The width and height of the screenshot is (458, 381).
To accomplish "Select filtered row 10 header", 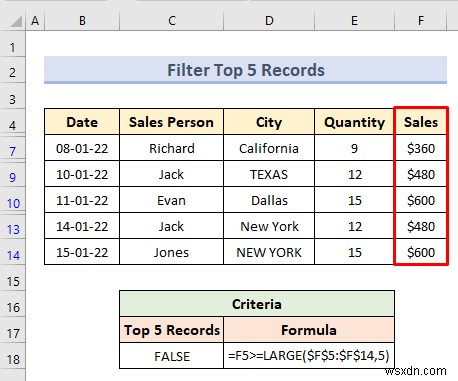I will [13, 200].
